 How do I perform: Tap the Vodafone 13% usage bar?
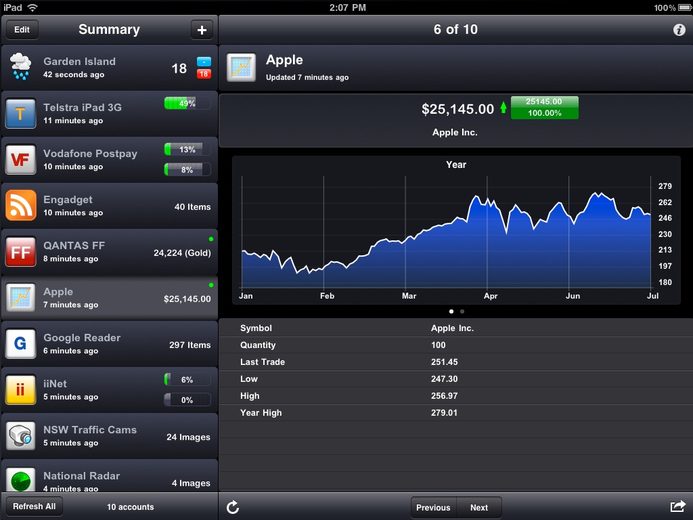187,149
